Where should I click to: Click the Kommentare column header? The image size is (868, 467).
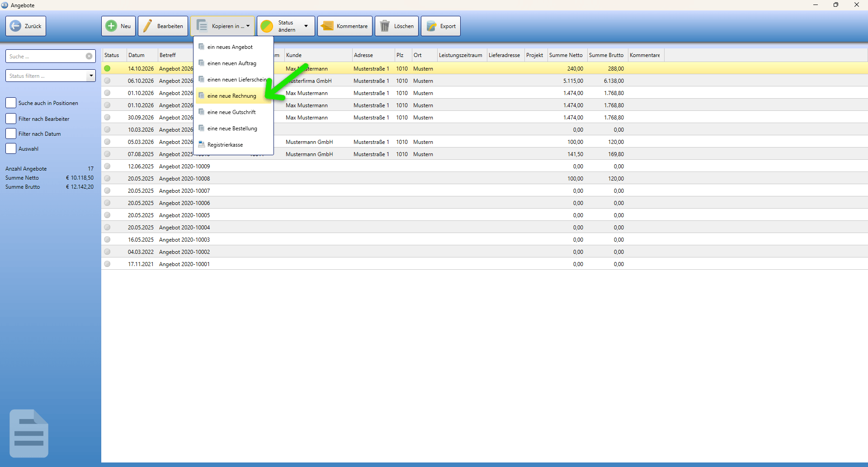pos(646,55)
